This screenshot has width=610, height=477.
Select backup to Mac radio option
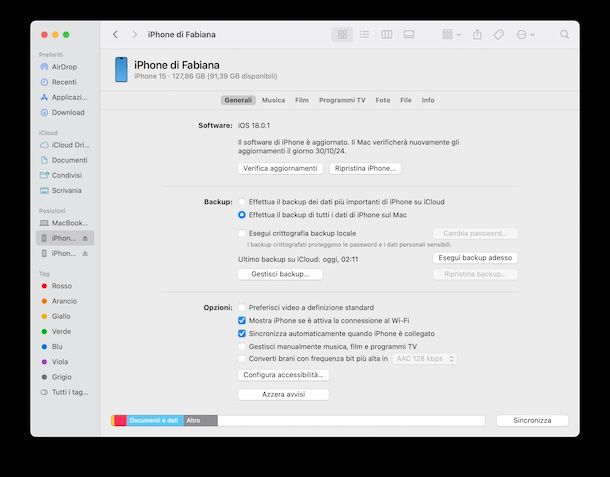(x=242, y=215)
